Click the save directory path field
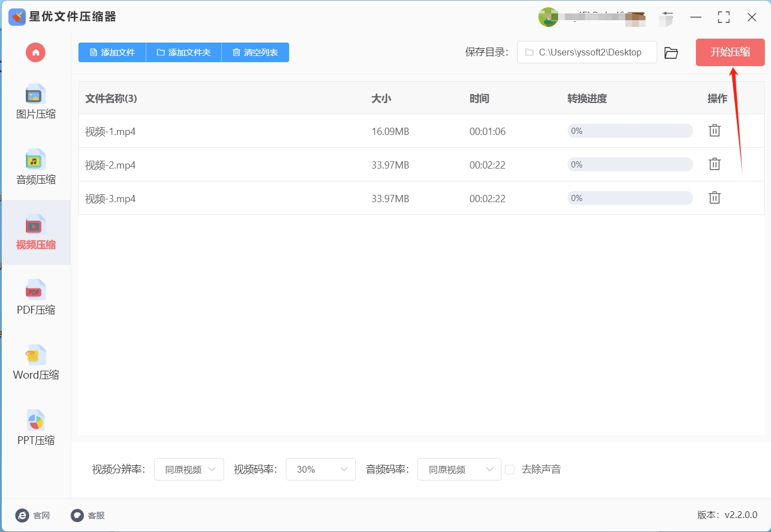This screenshot has width=771, height=532. coord(587,52)
